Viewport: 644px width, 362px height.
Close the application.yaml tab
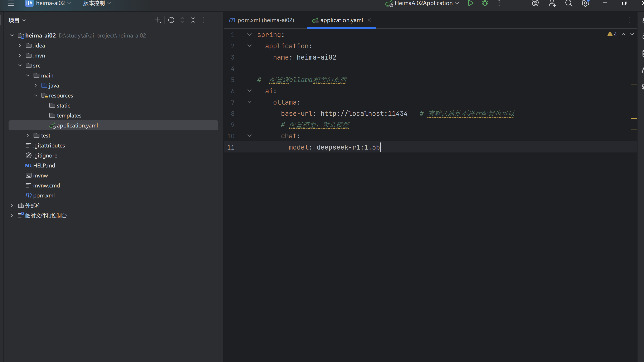[x=369, y=20]
